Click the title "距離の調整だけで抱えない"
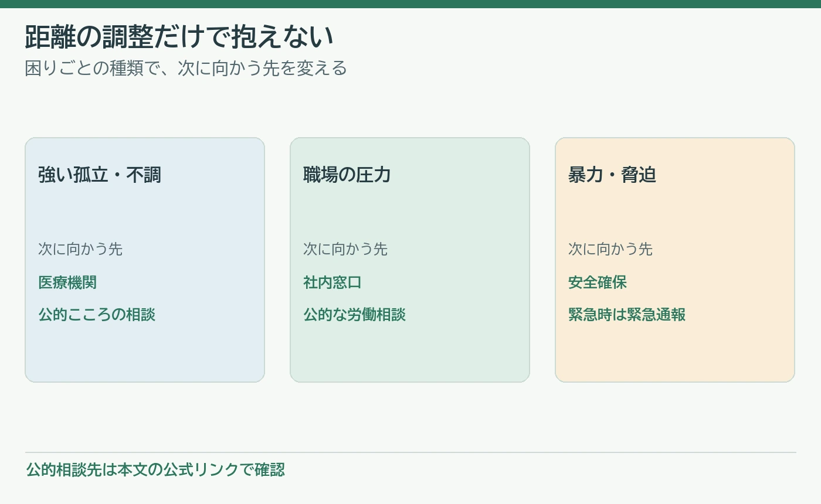The image size is (821, 504). [x=179, y=37]
